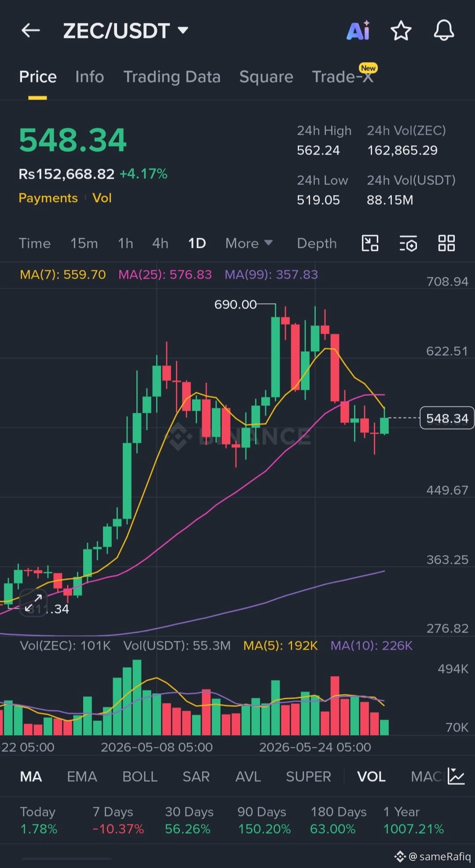Open price alert bell icon
This screenshot has width=475, height=868.
tap(444, 30)
